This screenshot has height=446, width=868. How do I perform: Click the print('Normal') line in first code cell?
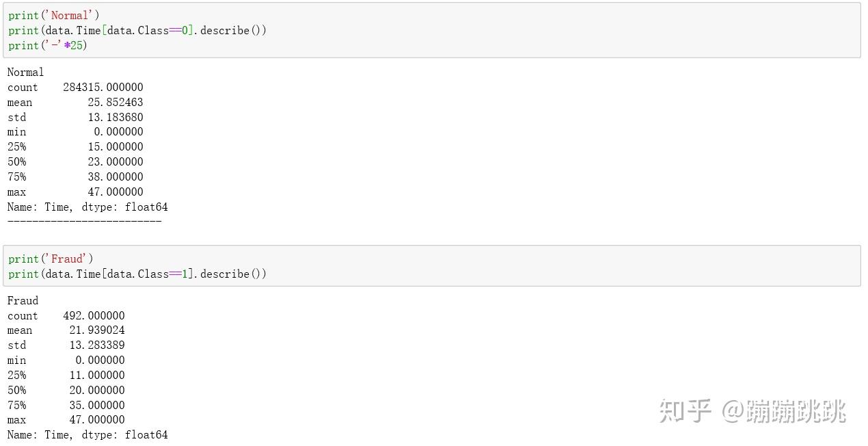click(x=54, y=15)
